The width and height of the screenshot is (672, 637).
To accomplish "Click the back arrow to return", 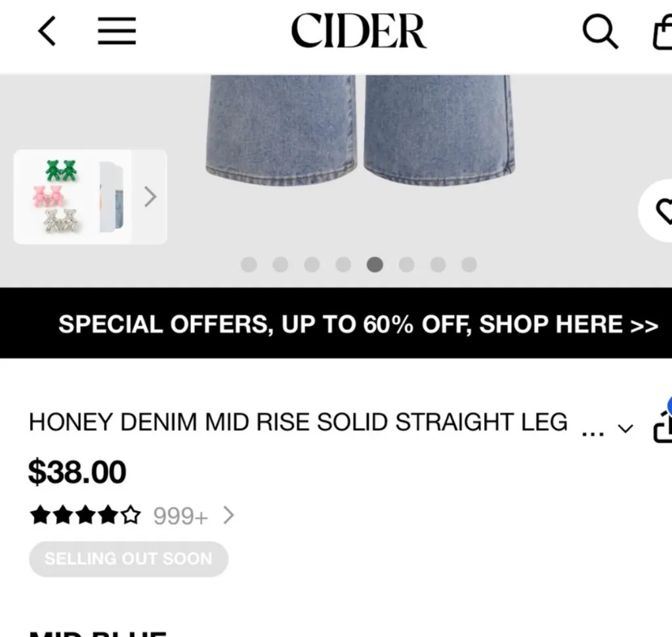I will pos(47,30).
